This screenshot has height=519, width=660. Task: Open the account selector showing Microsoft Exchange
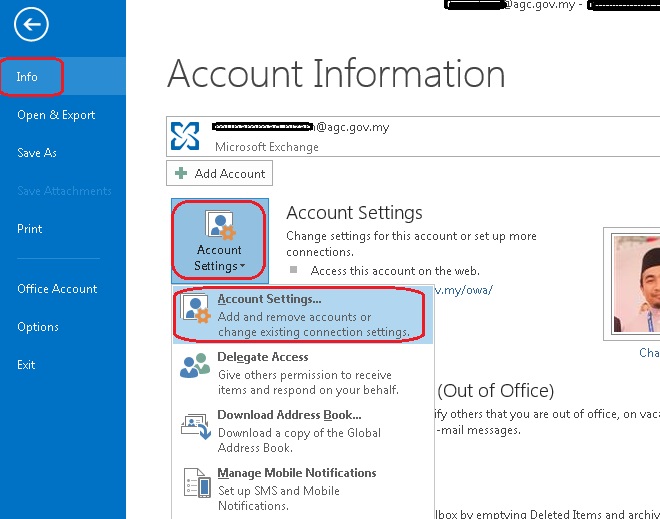413,136
